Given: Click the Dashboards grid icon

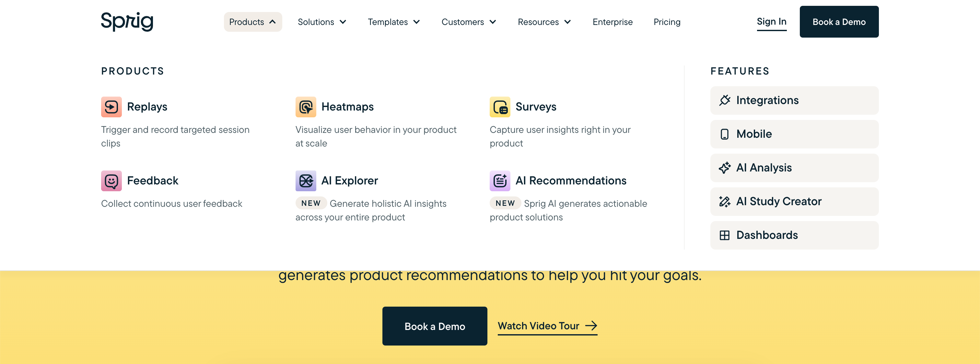Looking at the screenshot, I should tap(724, 235).
